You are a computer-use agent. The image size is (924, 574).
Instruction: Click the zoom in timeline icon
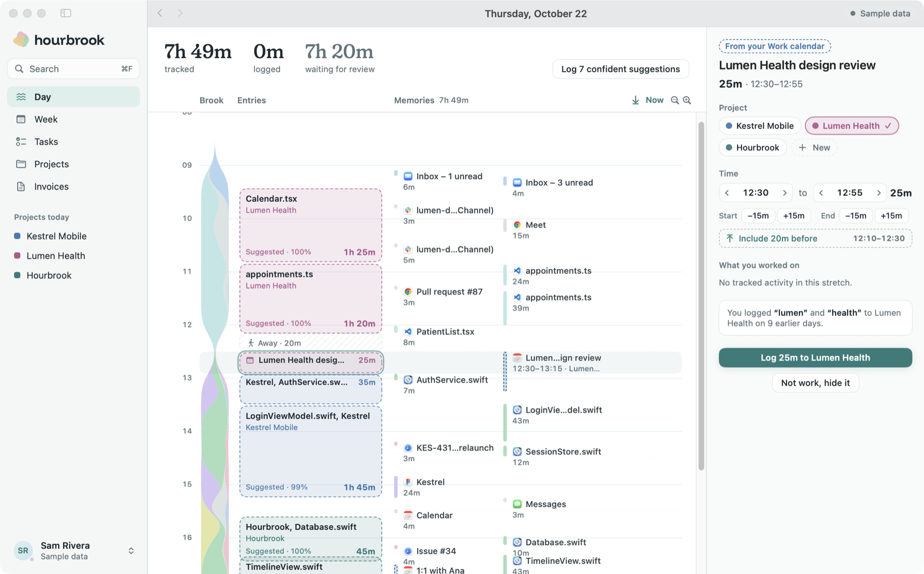coord(687,100)
